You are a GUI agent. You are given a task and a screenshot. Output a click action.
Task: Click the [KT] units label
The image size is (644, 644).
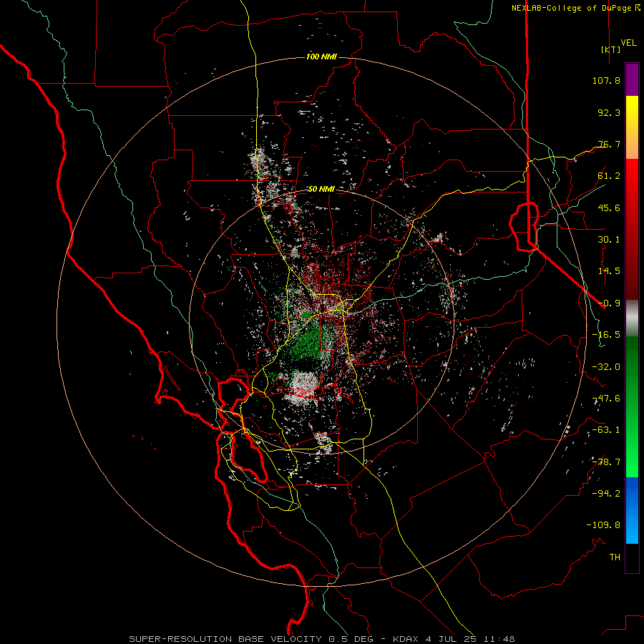pos(611,49)
